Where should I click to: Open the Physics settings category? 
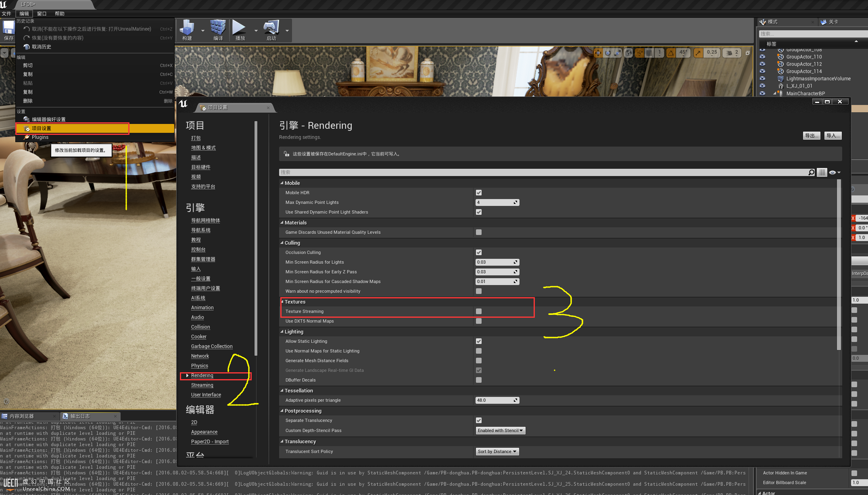point(200,366)
